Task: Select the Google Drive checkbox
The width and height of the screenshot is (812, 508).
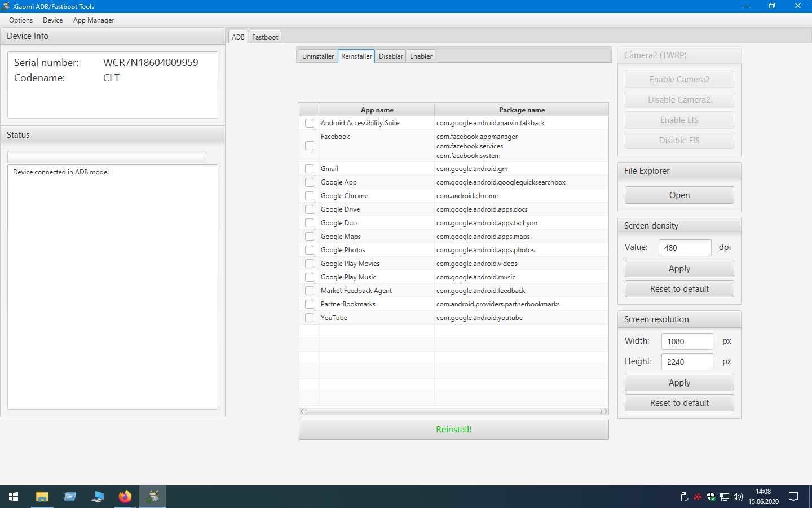Action: [310, 209]
